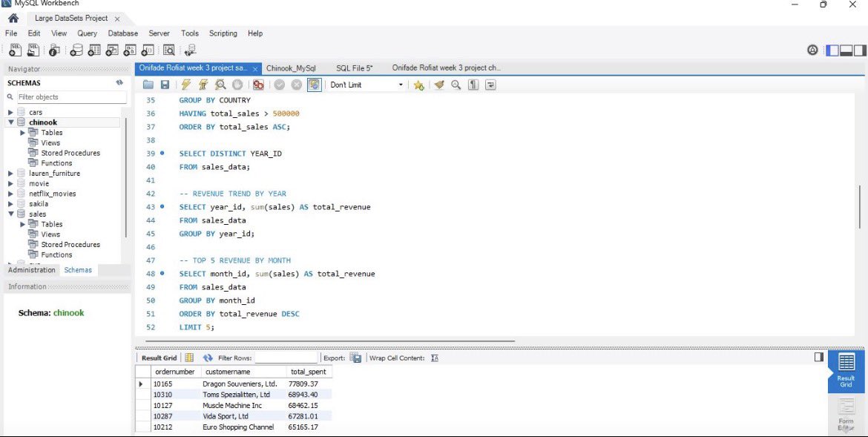Create new view toolbar icon
Screen dimensions: 868x437
(112, 50)
